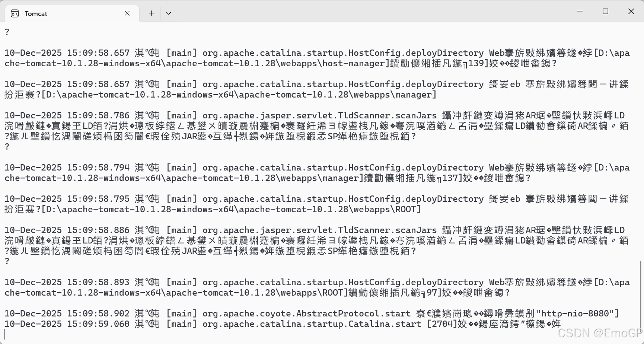Click the webapps\host-manager path text
Screen dimensions: 644x344
tap(332, 63)
